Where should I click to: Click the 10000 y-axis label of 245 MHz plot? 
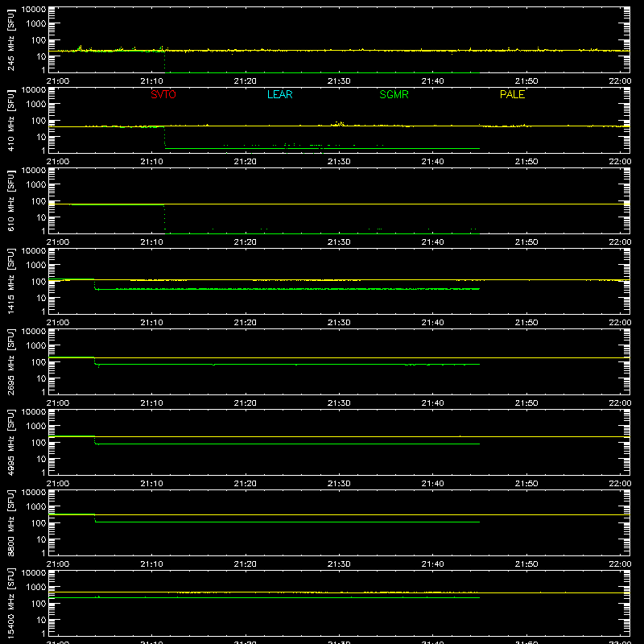coord(34,9)
